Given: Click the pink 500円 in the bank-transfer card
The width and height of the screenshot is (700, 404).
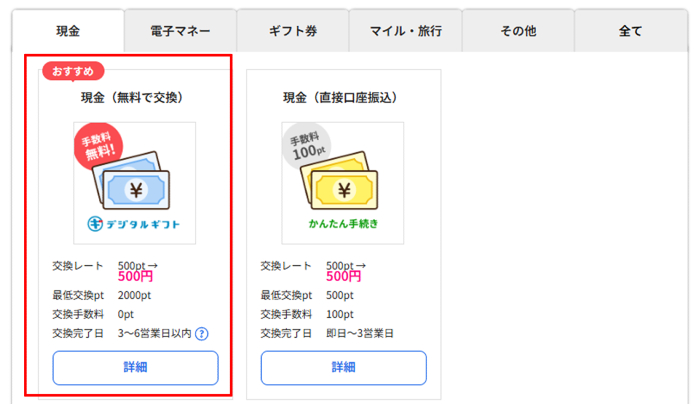Looking at the screenshot, I should [x=343, y=277].
